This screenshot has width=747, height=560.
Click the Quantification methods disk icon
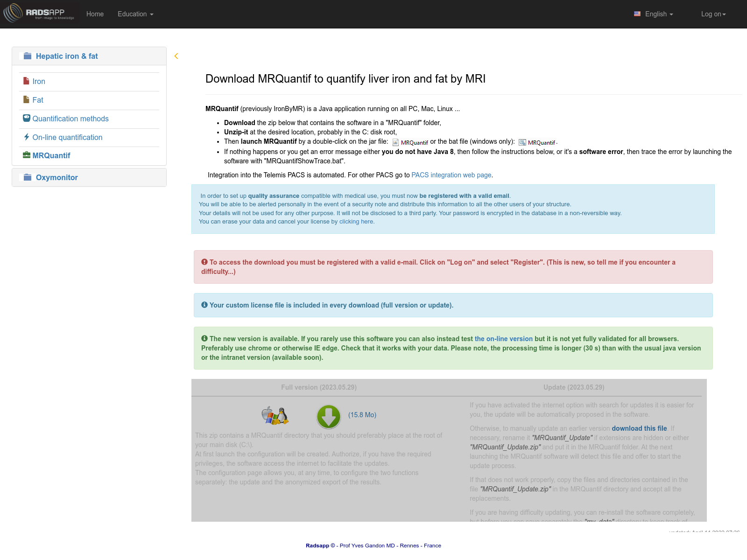tap(27, 118)
